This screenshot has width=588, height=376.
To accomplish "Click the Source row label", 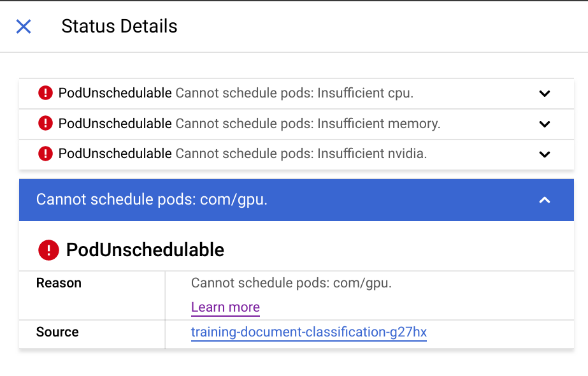I will (57, 332).
